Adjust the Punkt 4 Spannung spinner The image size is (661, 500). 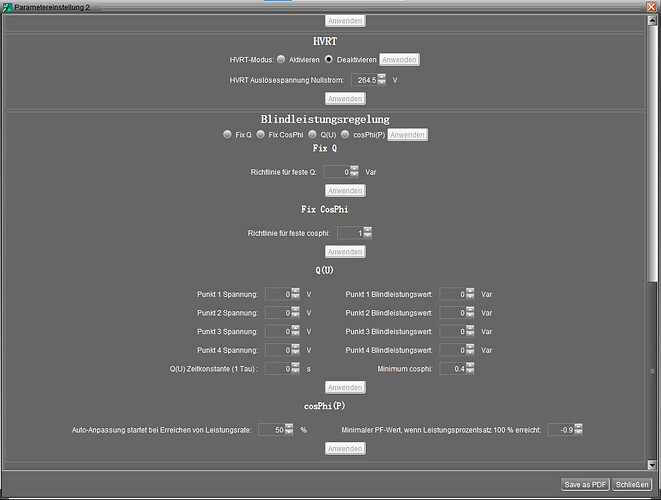click(296, 350)
